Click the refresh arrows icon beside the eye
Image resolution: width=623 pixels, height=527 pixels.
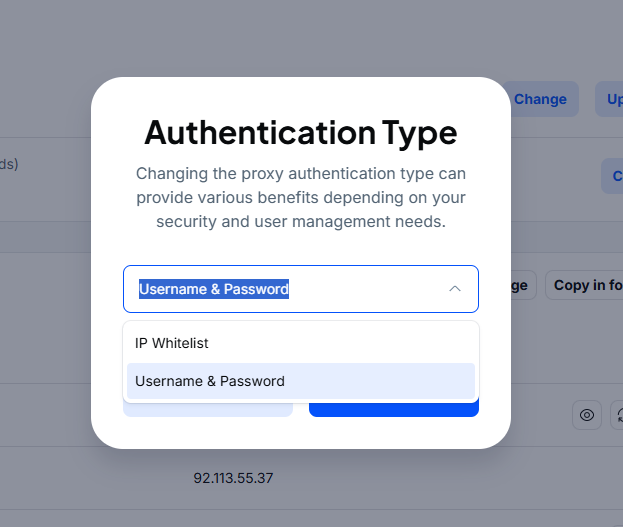click(x=618, y=415)
